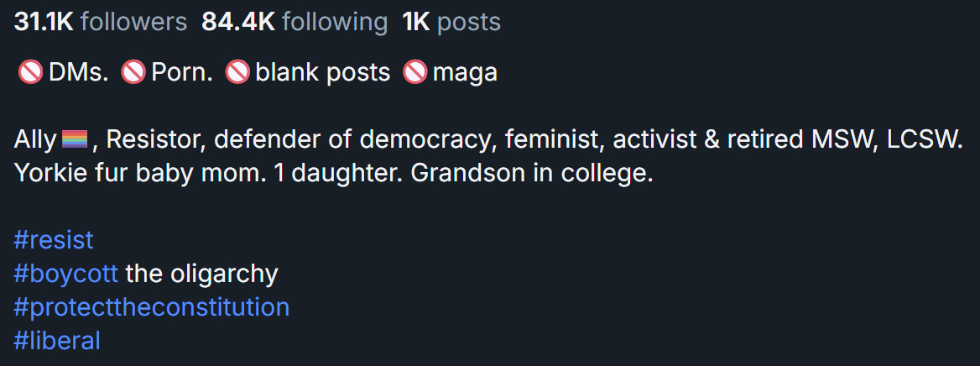980x366 pixels.
Task: Open the #resist hashtag
Action: click(x=54, y=240)
